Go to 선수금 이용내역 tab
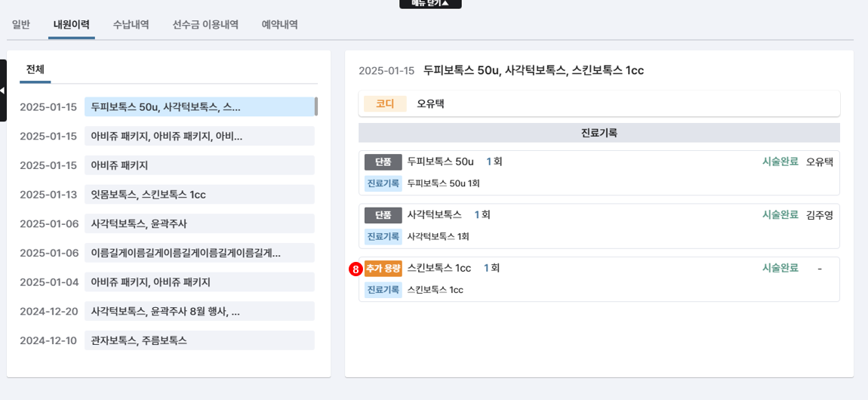The height and width of the screenshot is (400, 868). pos(205,24)
